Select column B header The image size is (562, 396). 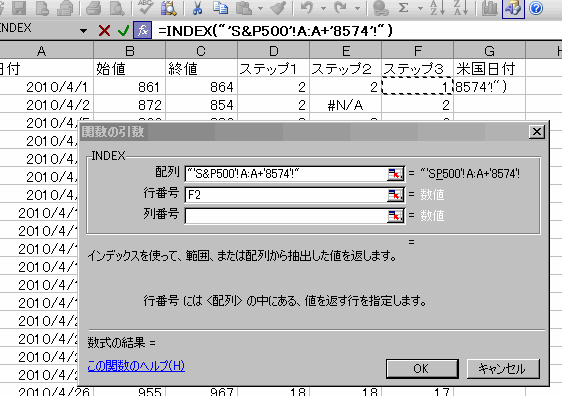[130, 51]
